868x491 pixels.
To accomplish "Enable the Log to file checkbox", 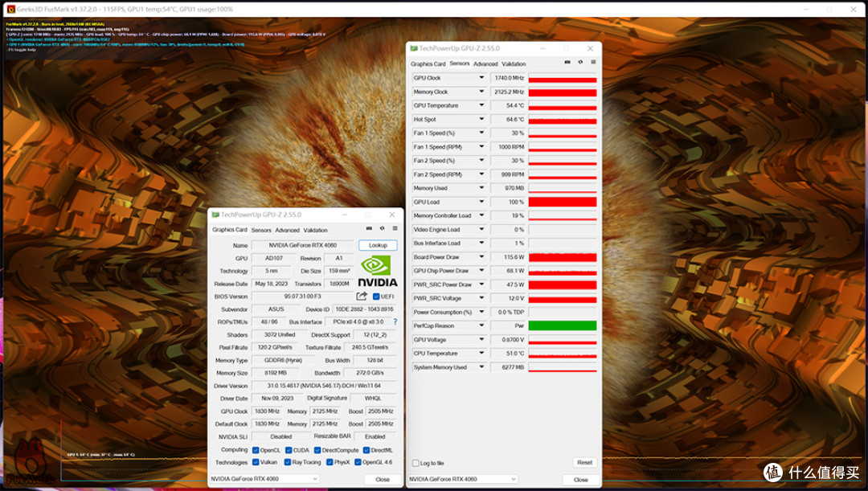I will coord(416,463).
